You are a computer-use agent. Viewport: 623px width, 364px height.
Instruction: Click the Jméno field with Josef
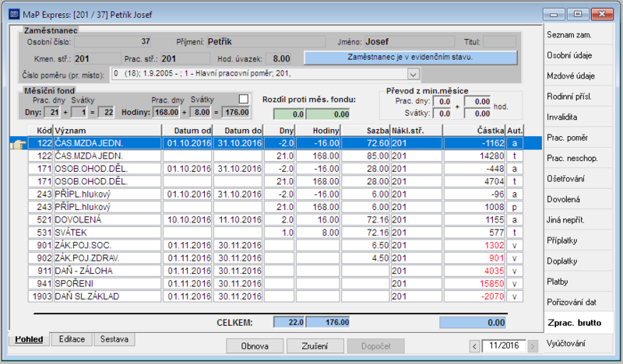[410, 42]
